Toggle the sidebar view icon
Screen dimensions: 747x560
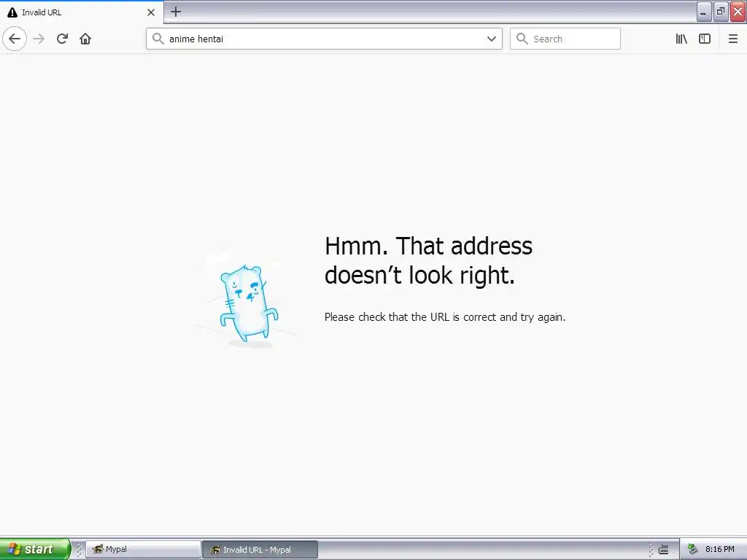pos(705,39)
